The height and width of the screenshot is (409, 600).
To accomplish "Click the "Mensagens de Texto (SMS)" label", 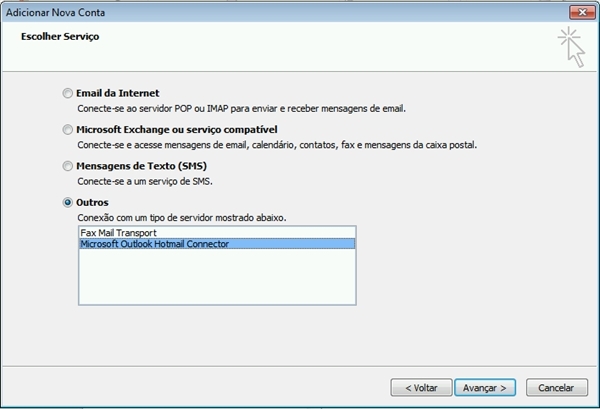I will 142,166.
